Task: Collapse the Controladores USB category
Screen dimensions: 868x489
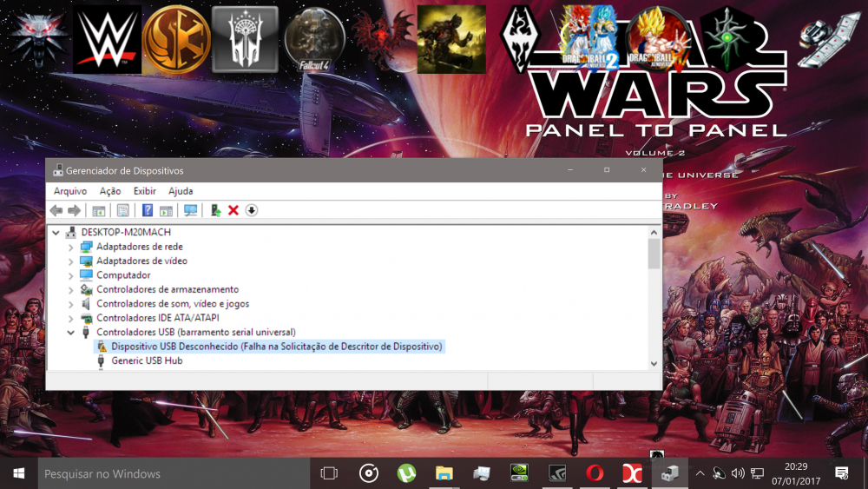Action: click(x=71, y=332)
